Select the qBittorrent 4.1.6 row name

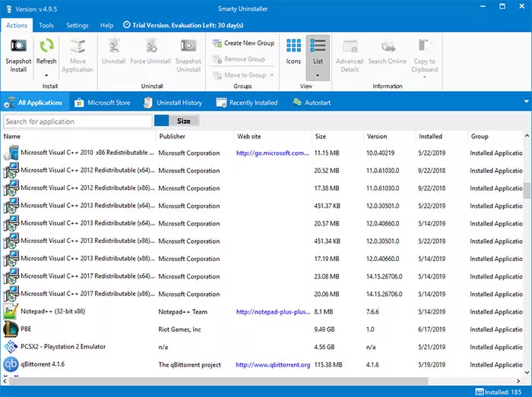tap(43, 364)
